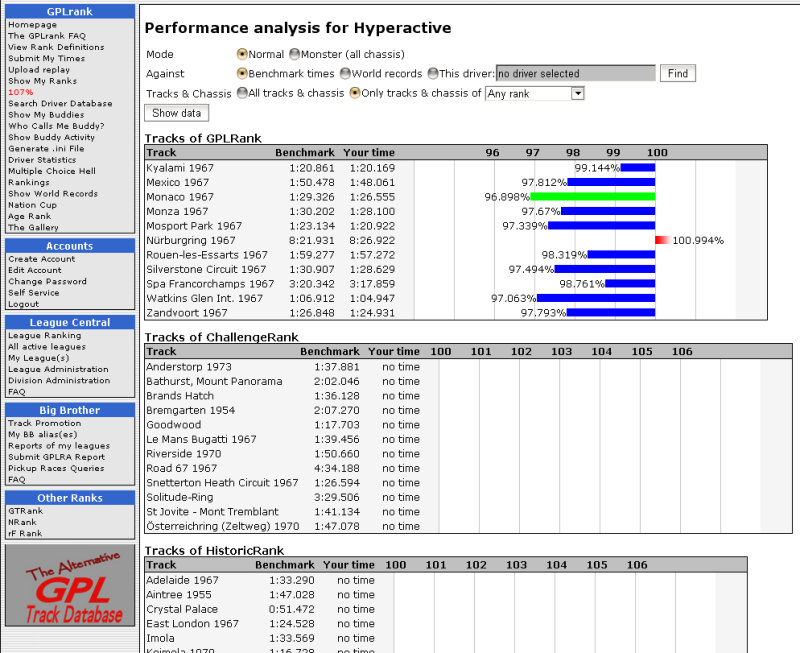Select Monster (all chassis) mode
800x653 pixels.
[294, 54]
